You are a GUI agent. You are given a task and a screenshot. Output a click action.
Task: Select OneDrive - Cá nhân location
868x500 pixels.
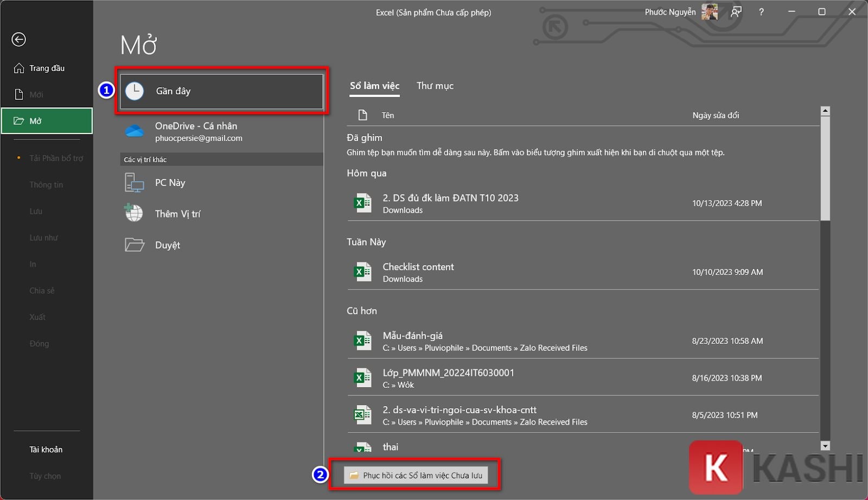221,132
